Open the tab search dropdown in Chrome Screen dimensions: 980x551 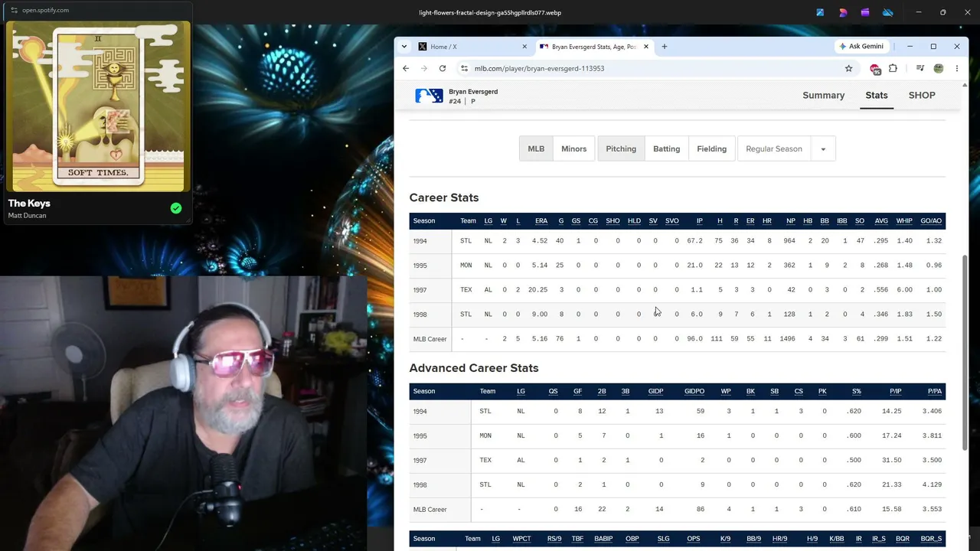coord(404,47)
